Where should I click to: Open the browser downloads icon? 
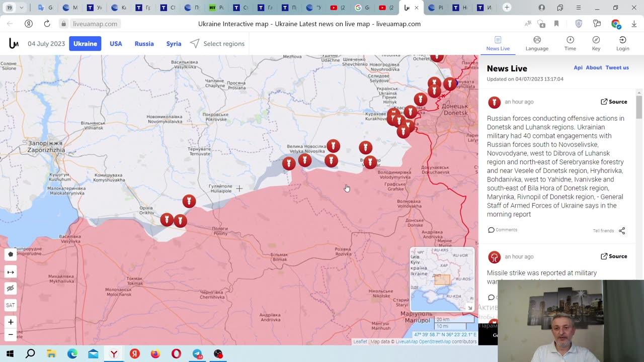pyautogui.click(x=634, y=24)
